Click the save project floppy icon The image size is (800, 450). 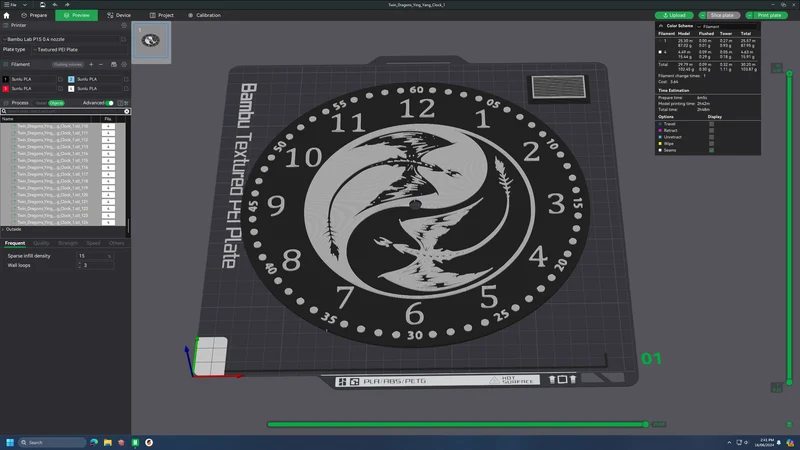click(x=42, y=5)
